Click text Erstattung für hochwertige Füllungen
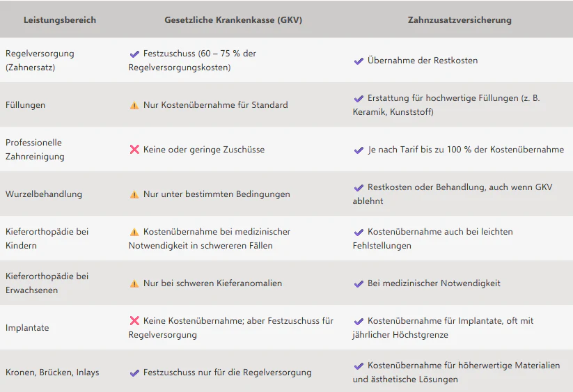 [443, 98]
